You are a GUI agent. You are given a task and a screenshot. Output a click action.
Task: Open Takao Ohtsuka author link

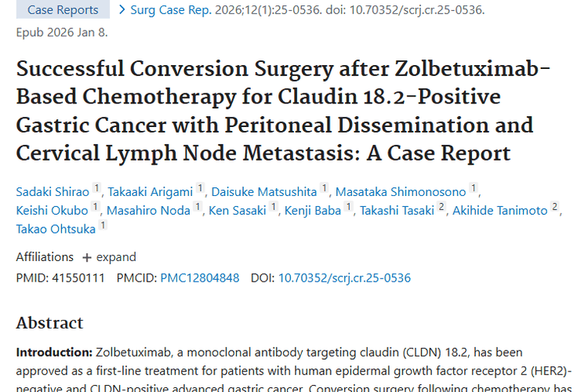pyautogui.click(x=56, y=229)
